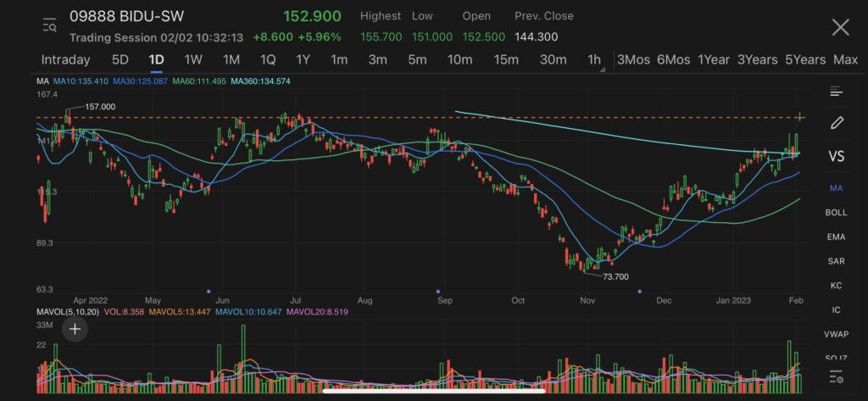Open MAVOL(5,10,20) volume indicator settings
The width and height of the screenshot is (868, 401).
pyautogui.click(x=66, y=312)
